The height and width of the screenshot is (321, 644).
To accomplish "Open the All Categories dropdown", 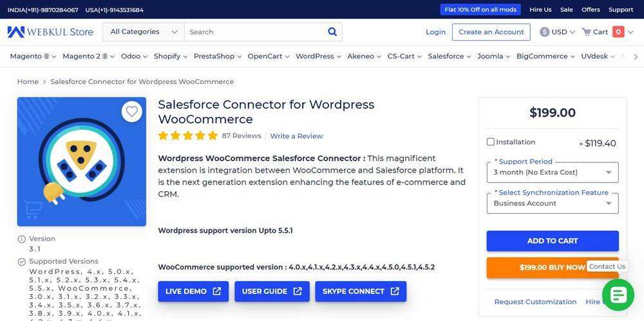I will pyautogui.click(x=144, y=32).
